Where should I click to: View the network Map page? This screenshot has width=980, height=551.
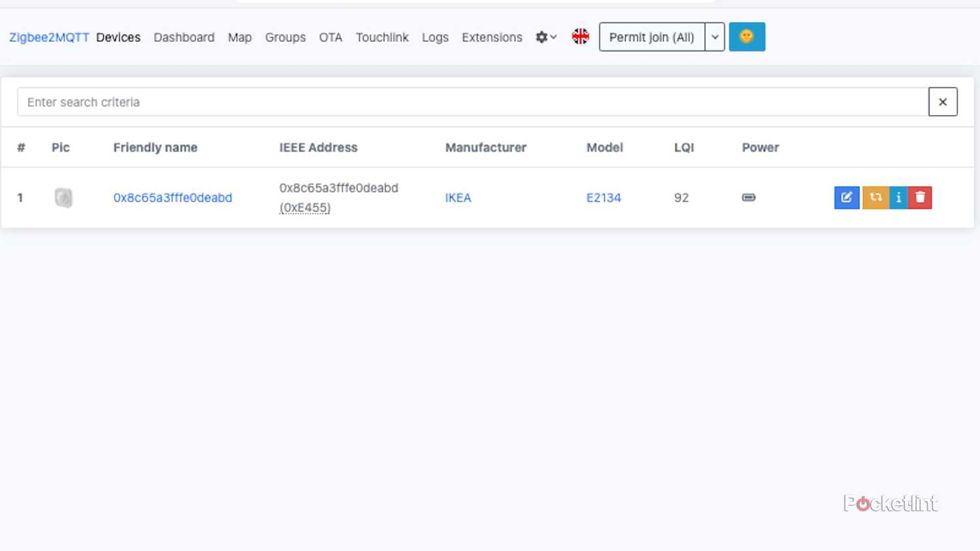240,37
